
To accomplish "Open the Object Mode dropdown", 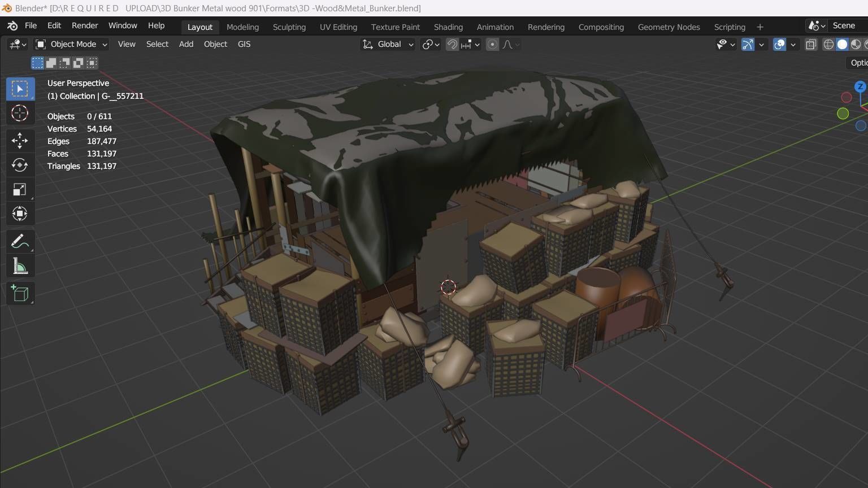I will [71, 44].
